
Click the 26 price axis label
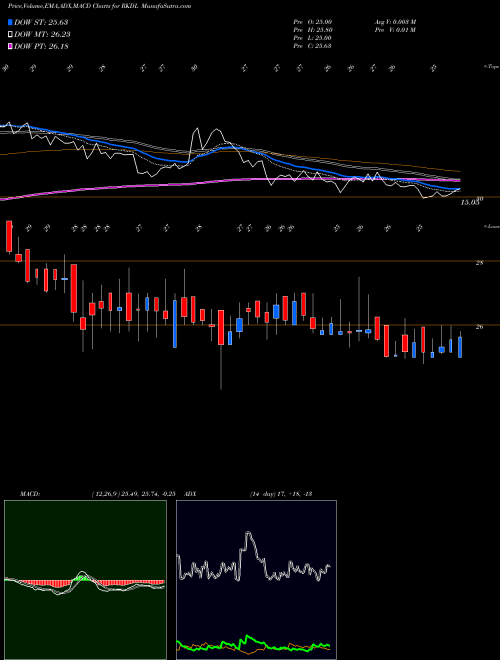(x=479, y=326)
